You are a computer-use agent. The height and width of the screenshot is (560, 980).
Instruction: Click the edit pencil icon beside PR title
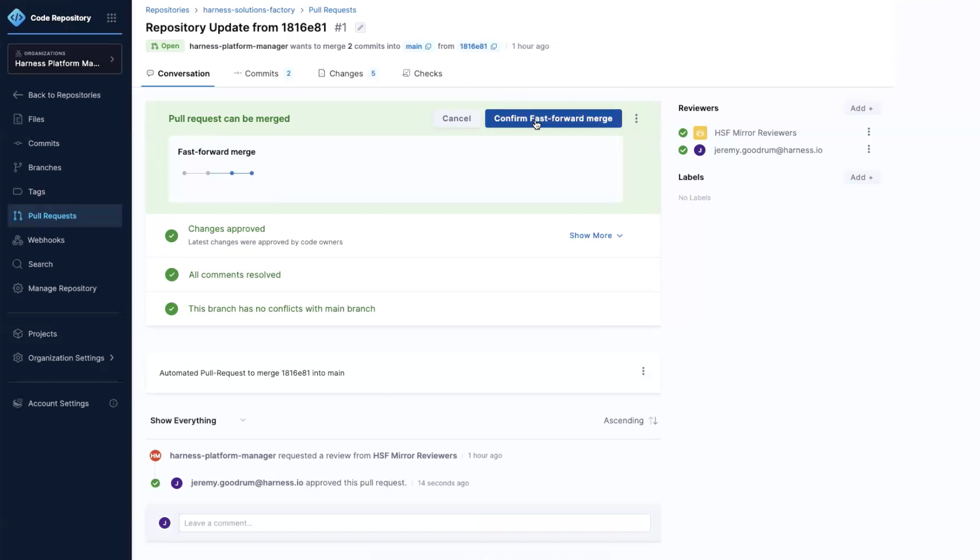pyautogui.click(x=360, y=28)
